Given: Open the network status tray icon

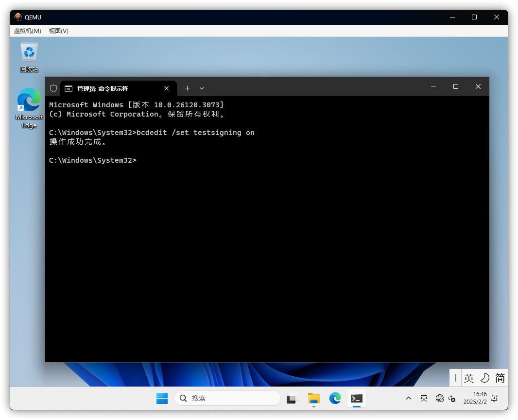Looking at the screenshot, I should point(440,398).
